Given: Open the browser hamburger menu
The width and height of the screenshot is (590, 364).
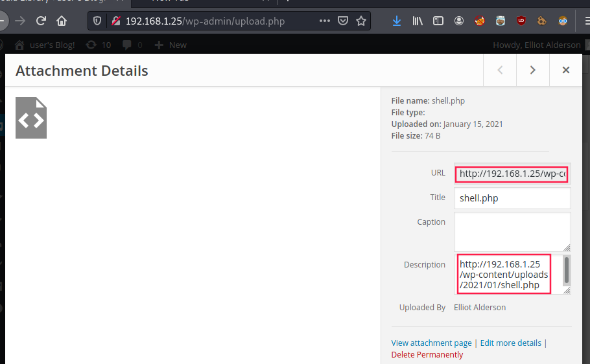Looking at the screenshot, I should point(586,21).
